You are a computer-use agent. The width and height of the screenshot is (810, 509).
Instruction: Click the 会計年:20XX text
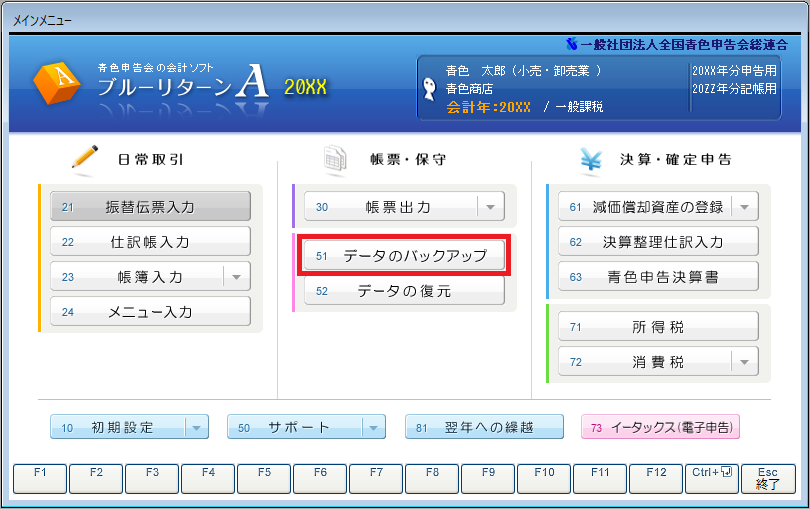pyautogui.click(x=488, y=107)
